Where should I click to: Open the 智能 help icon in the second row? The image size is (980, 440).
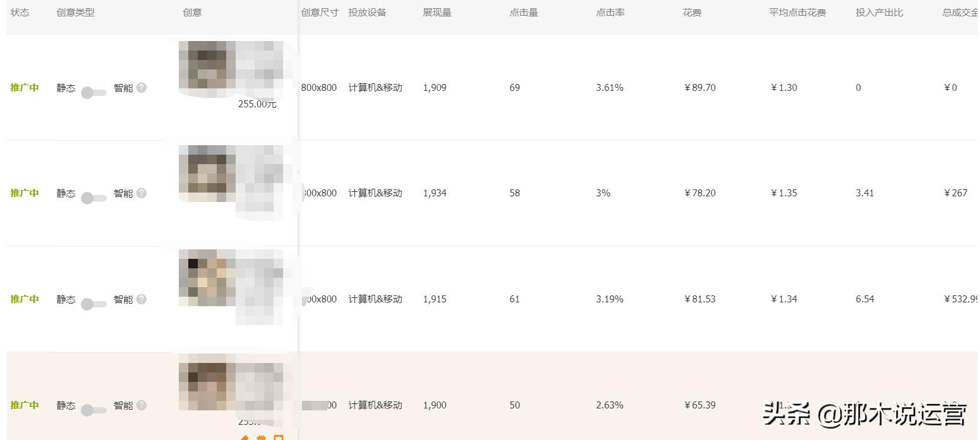tap(142, 193)
